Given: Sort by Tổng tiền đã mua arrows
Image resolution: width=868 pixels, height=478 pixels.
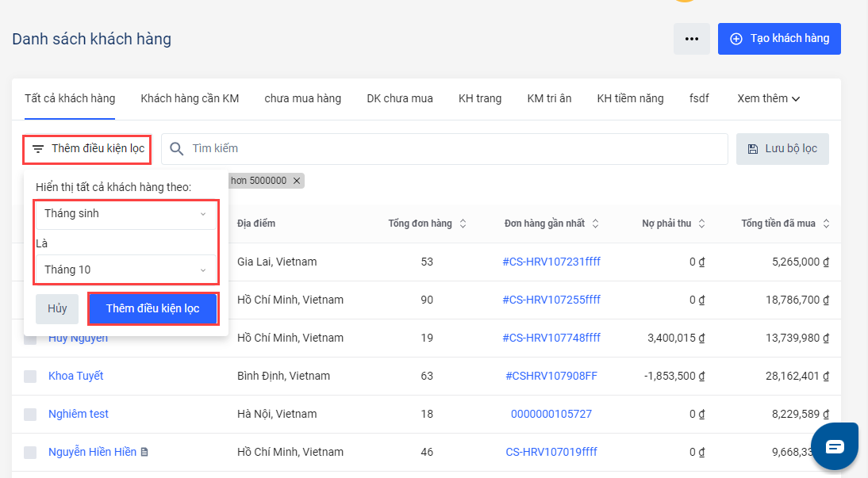Looking at the screenshot, I should pyautogui.click(x=826, y=224).
